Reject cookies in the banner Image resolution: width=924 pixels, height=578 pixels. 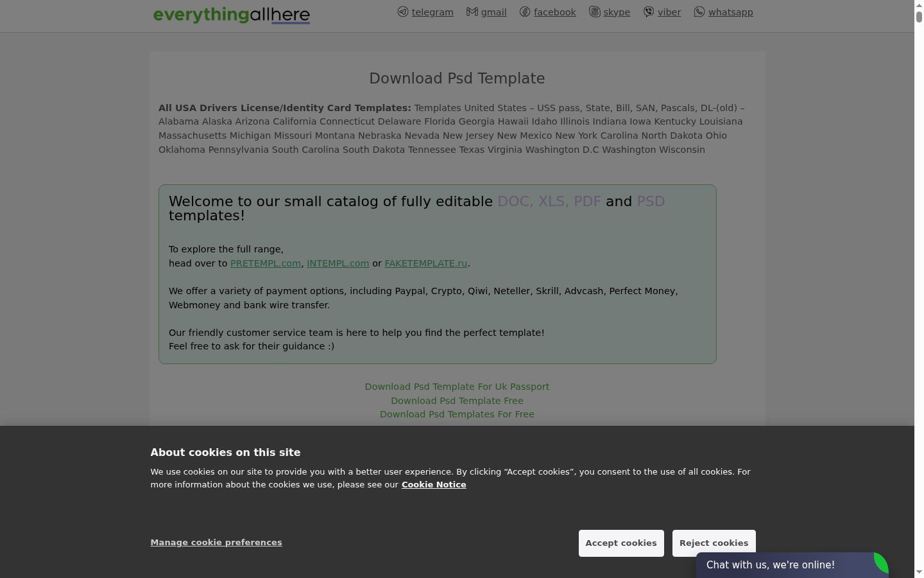coord(714,543)
